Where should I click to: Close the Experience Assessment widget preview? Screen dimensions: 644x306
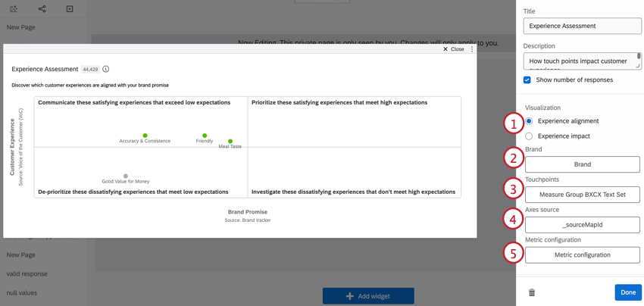[x=453, y=49]
